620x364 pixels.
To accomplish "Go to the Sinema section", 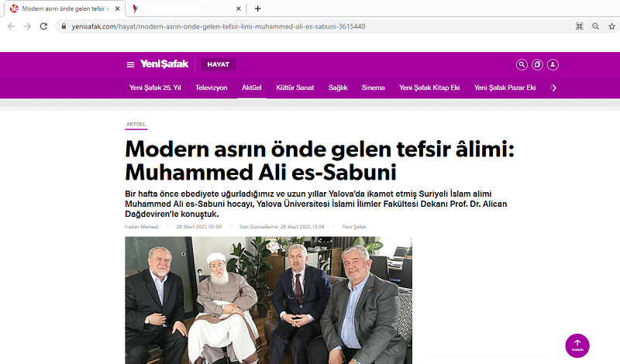I will point(373,88).
